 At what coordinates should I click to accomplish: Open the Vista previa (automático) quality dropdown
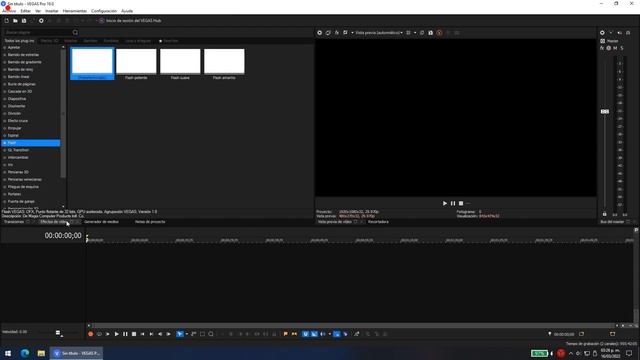[379, 33]
